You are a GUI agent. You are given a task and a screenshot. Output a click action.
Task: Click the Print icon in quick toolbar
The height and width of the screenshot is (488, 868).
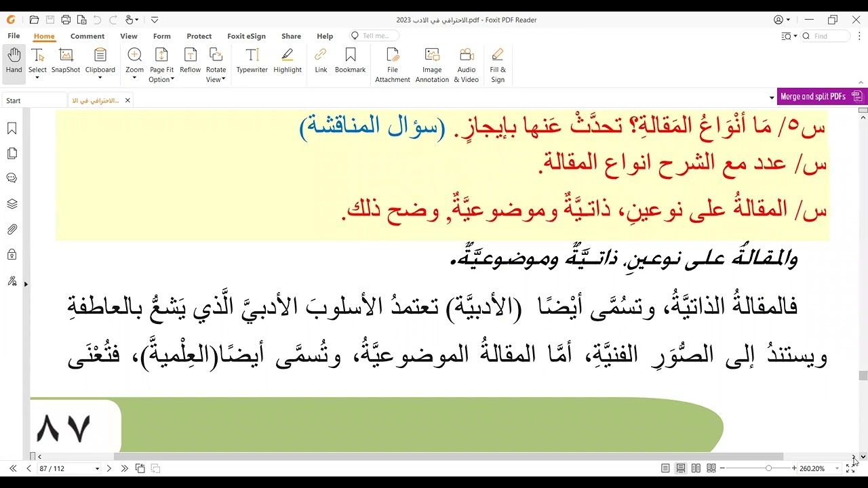click(x=66, y=20)
